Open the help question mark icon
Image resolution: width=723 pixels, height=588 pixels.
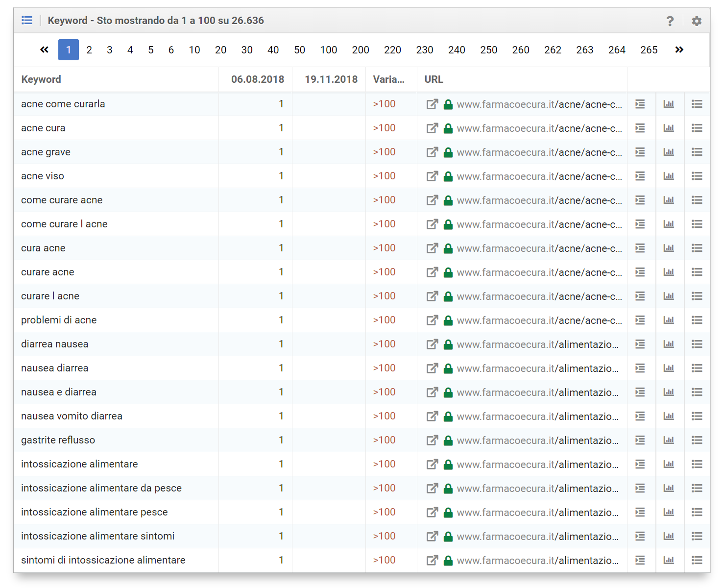(670, 21)
